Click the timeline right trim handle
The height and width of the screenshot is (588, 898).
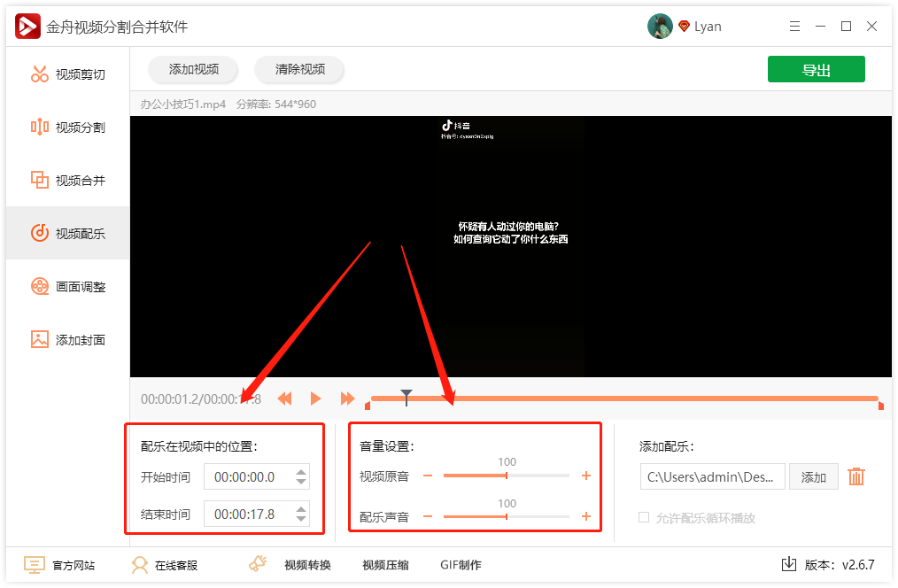881,406
